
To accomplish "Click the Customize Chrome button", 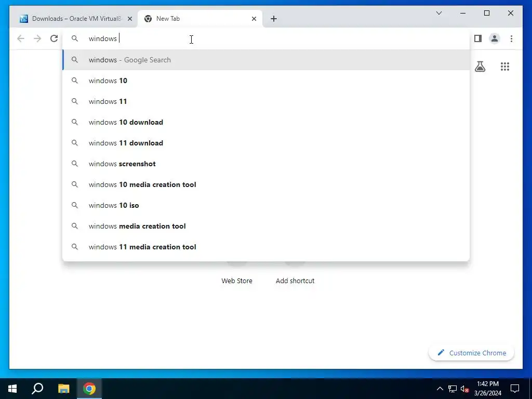I will click(x=472, y=353).
